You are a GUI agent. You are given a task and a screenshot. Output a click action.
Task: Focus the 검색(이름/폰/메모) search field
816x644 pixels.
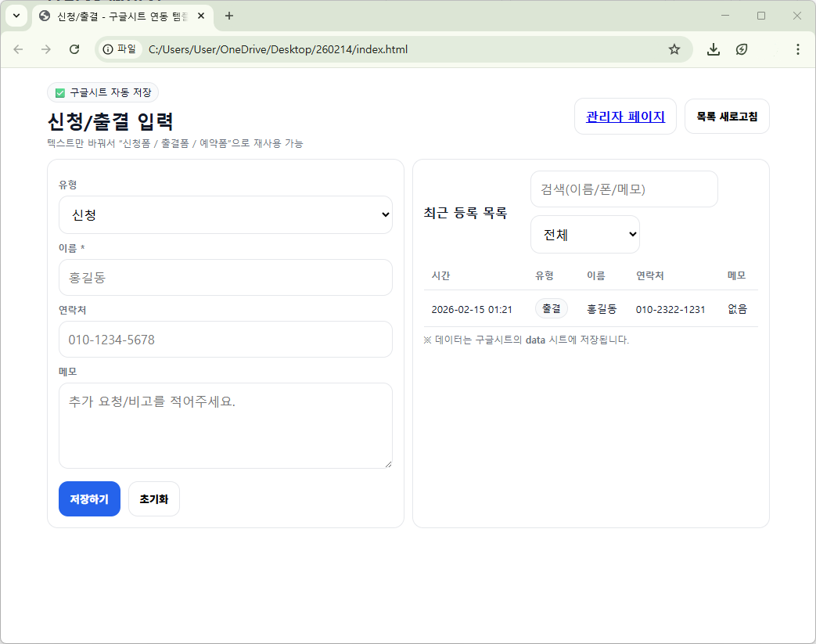click(x=624, y=189)
